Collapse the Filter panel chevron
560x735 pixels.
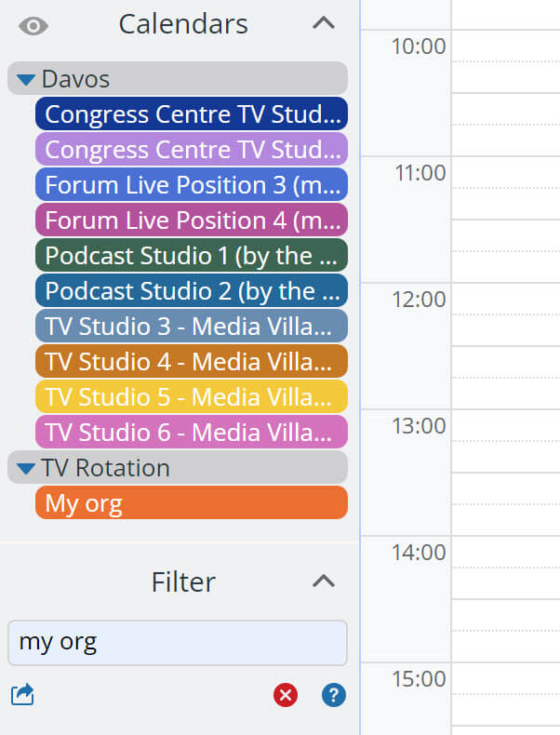tap(324, 581)
